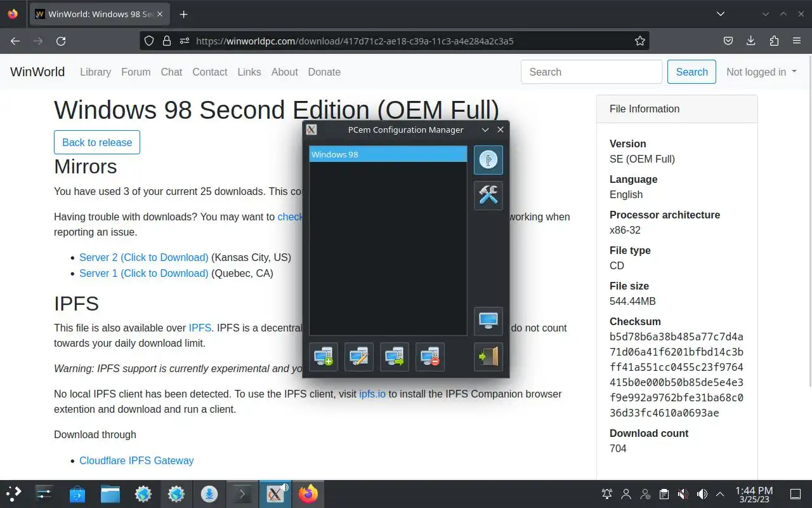
Task: Visit the ipfs.io link
Action: click(x=372, y=394)
